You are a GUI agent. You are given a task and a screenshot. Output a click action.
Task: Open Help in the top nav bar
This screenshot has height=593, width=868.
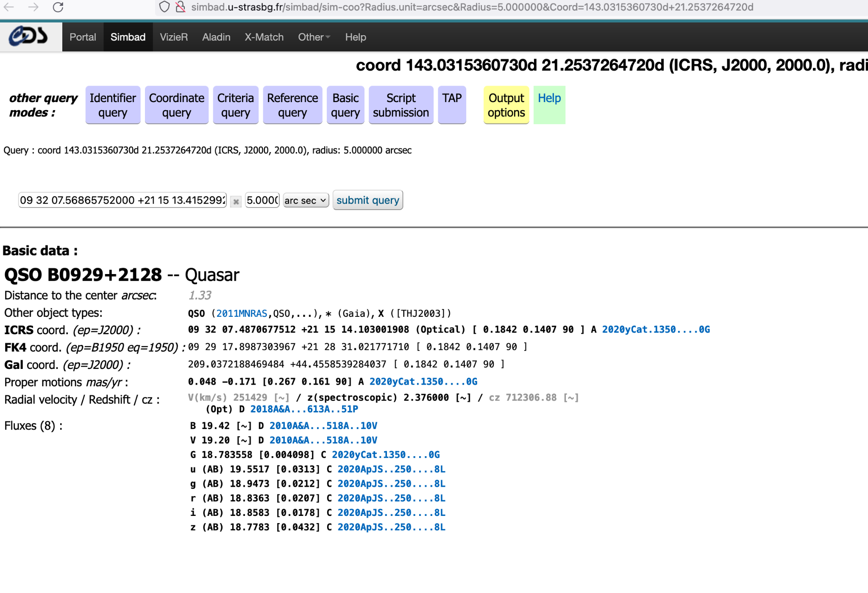tap(356, 37)
